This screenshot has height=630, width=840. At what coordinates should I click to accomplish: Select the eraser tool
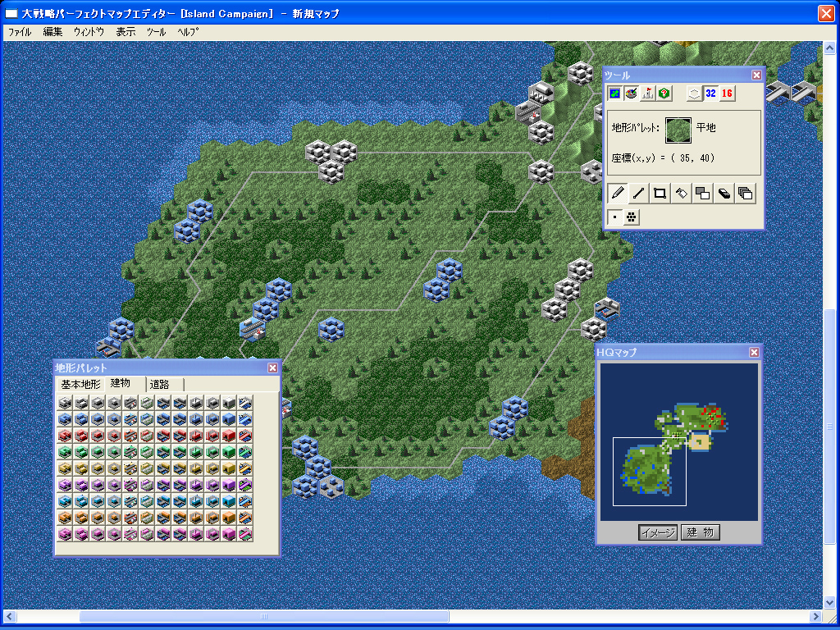pos(724,194)
